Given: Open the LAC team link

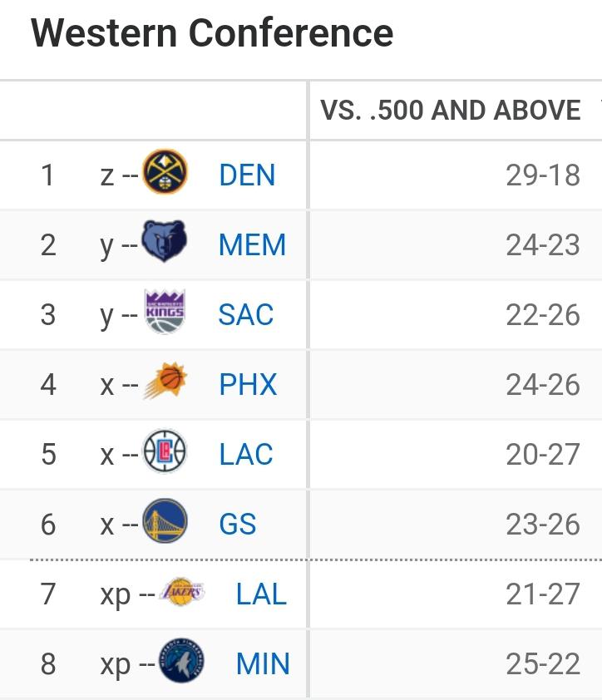Looking at the screenshot, I should point(246,455).
